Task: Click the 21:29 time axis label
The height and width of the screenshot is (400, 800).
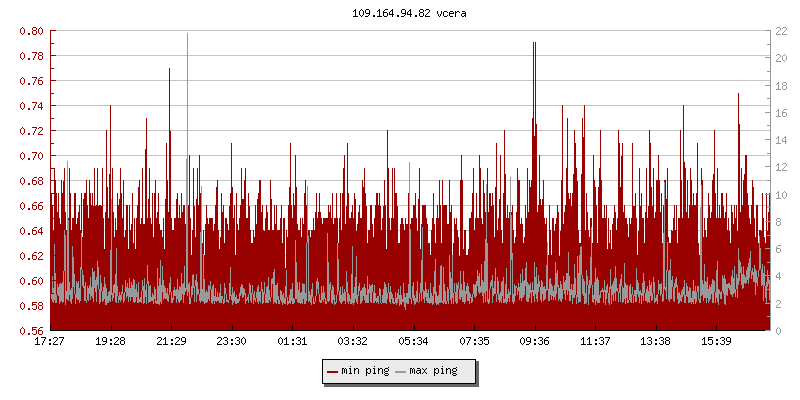Action: [171, 342]
